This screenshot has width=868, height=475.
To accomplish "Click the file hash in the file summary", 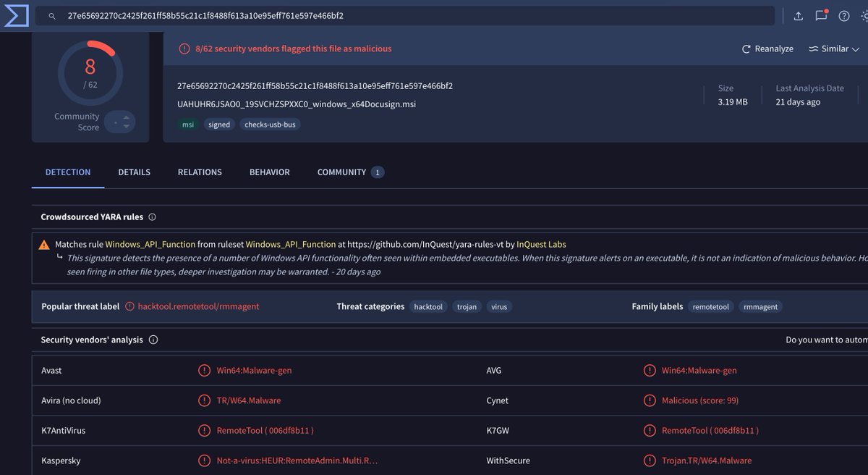I will (x=315, y=86).
